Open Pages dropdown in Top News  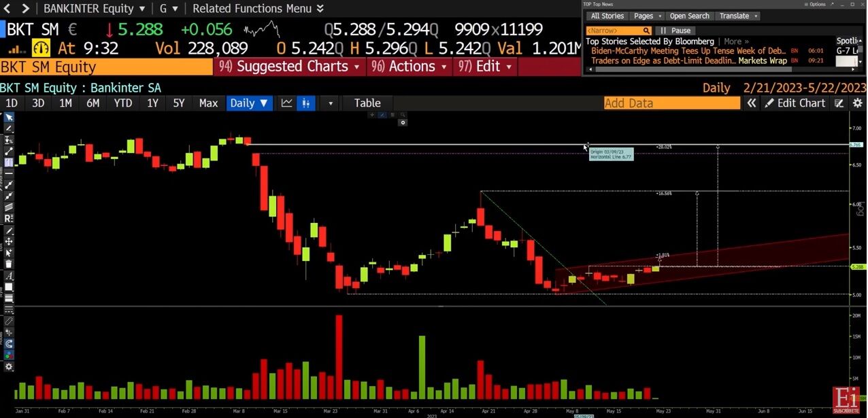pos(647,16)
